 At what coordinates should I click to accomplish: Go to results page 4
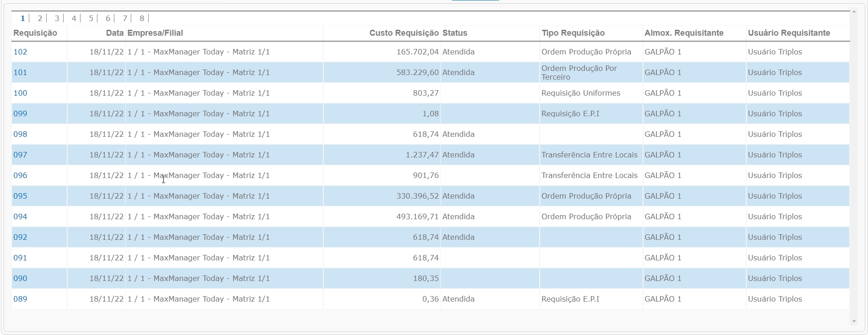pyautogui.click(x=74, y=18)
